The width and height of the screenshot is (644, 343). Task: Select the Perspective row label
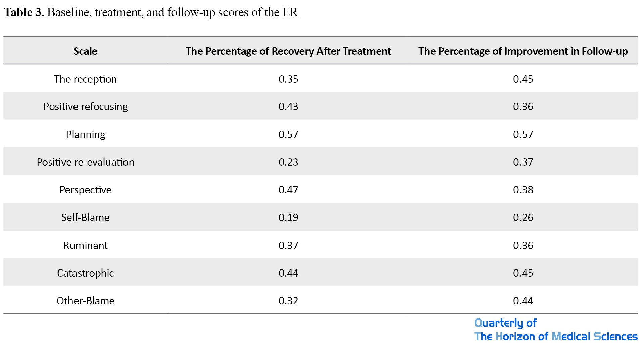pyautogui.click(x=85, y=190)
